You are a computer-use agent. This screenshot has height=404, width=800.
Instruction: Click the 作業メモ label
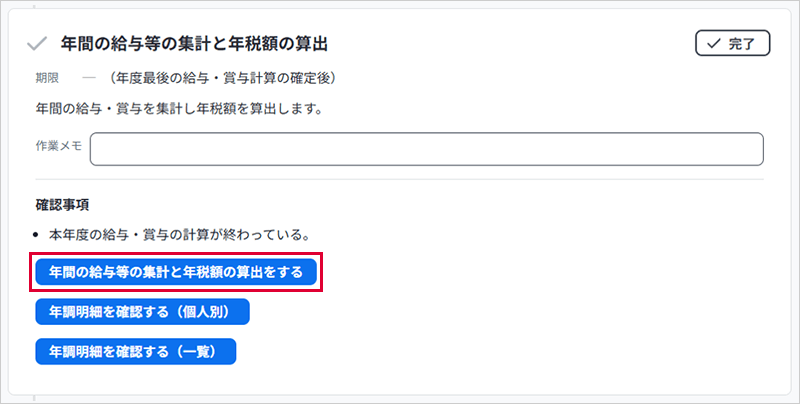coord(58,146)
